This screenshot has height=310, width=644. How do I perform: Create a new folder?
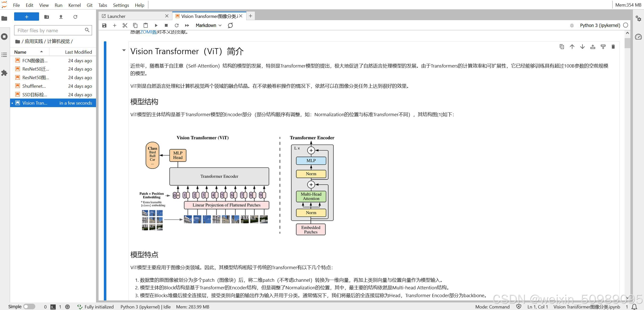(x=47, y=17)
